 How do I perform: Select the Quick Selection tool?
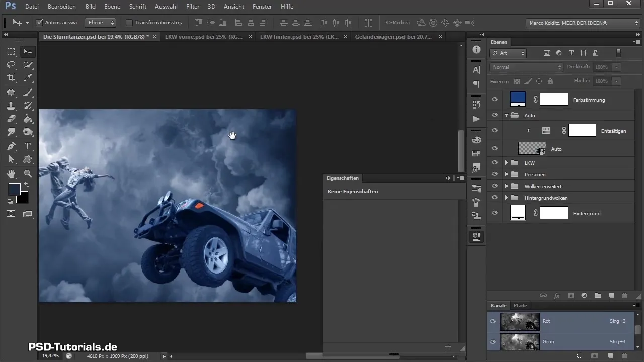pos(28,65)
